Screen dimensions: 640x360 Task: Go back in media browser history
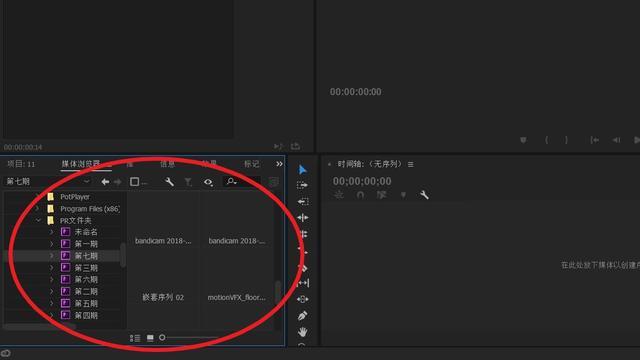point(105,182)
